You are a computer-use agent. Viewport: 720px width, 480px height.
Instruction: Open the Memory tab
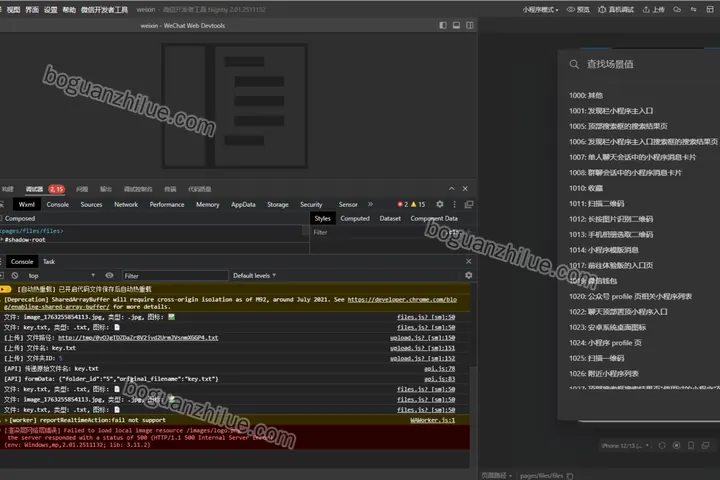[x=208, y=204]
